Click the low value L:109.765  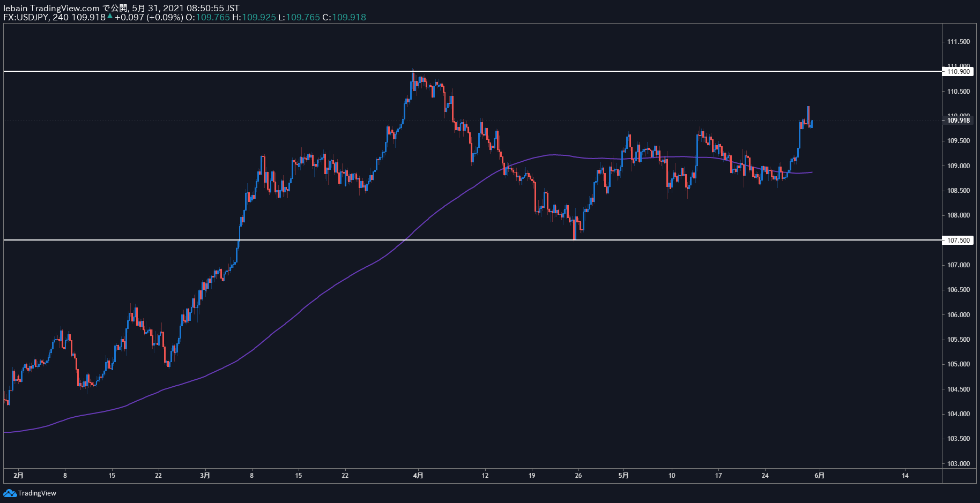tap(299, 17)
